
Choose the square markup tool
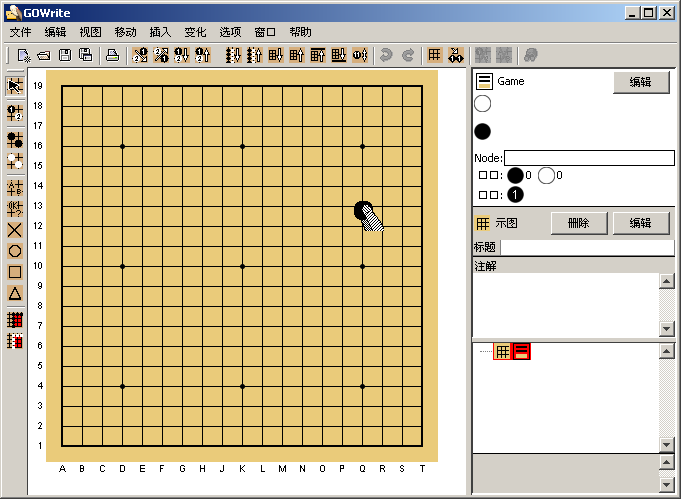pyautogui.click(x=15, y=272)
